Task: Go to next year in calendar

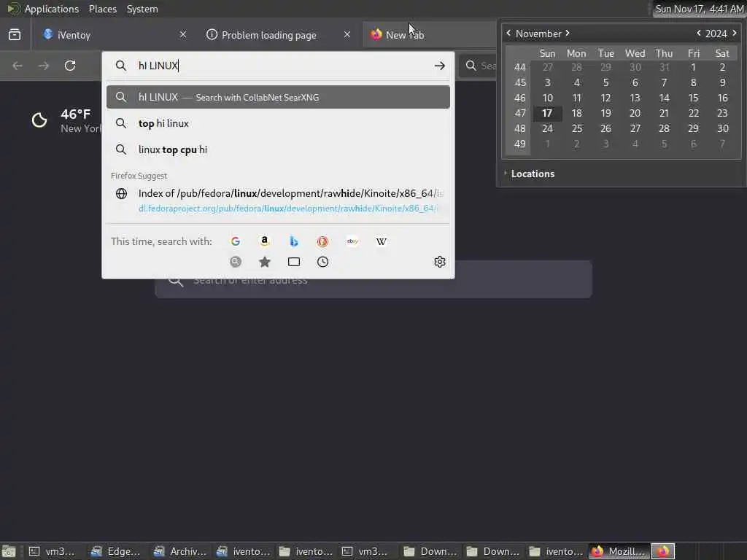Action: coord(735,34)
